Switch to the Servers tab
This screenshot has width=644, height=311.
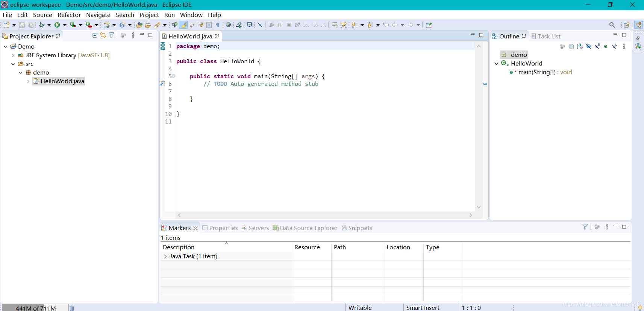click(x=255, y=228)
